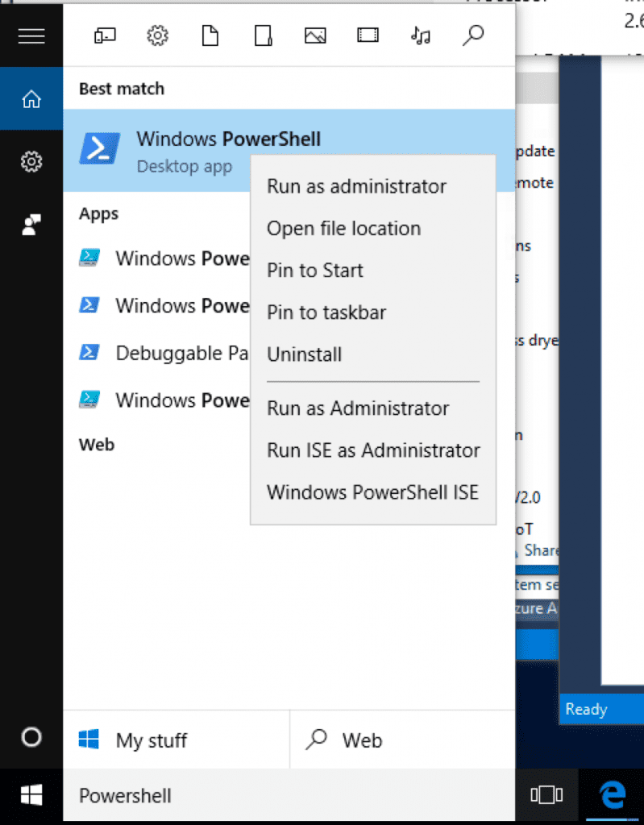Filter search by documents icon

210,35
